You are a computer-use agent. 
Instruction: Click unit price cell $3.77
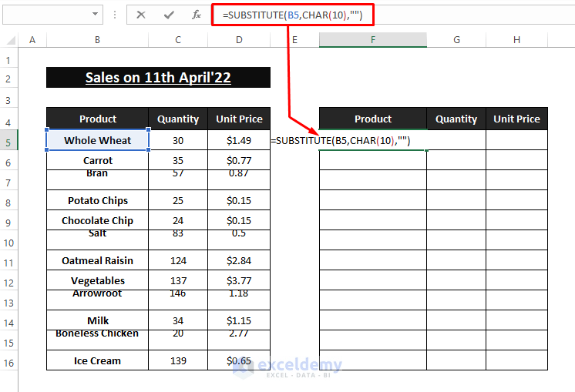coord(239,280)
